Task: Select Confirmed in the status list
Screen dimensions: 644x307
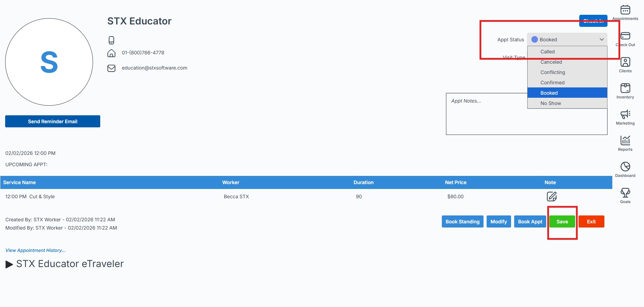Action: click(552, 83)
